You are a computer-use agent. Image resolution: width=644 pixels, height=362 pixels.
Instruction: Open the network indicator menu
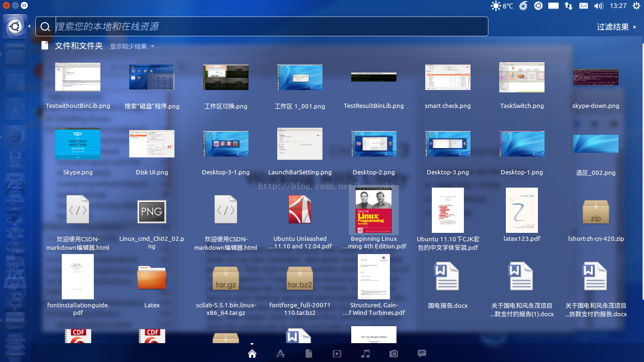tap(569, 6)
